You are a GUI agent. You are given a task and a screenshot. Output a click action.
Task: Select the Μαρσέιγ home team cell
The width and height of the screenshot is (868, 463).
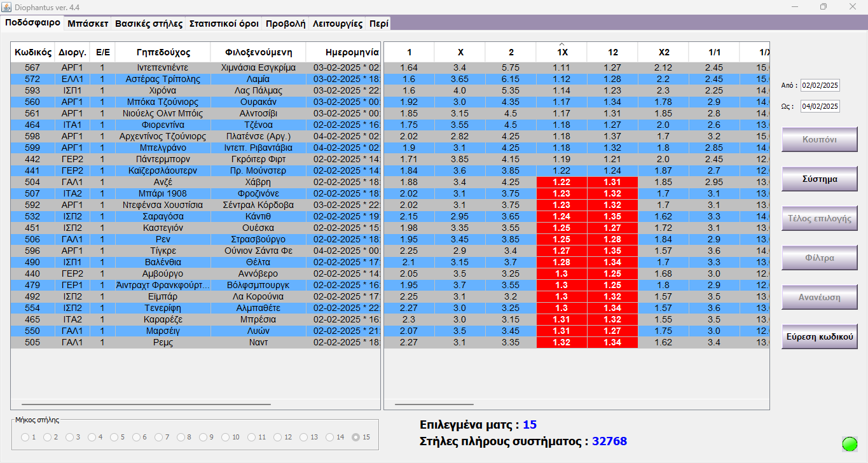pyautogui.click(x=163, y=331)
